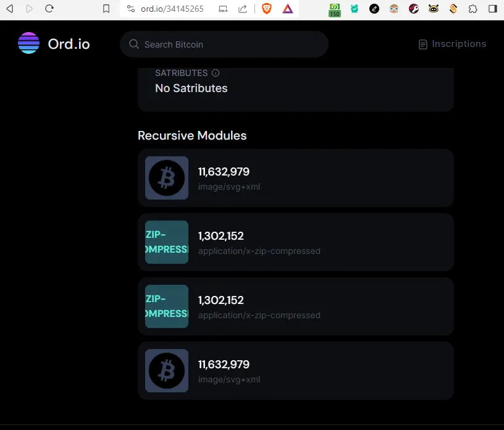Focus the Search Bitcoin field
This screenshot has width=504, height=430.
(x=224, y=44)
